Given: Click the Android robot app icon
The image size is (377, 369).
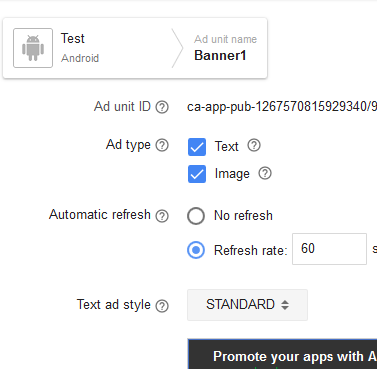Looking at the screenshot, I should coord(33,48).
